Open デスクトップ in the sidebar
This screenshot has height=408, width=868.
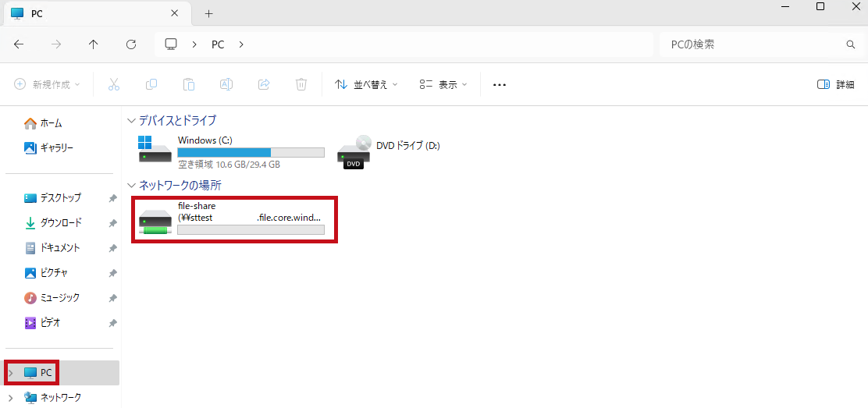(x=53, y=197)
